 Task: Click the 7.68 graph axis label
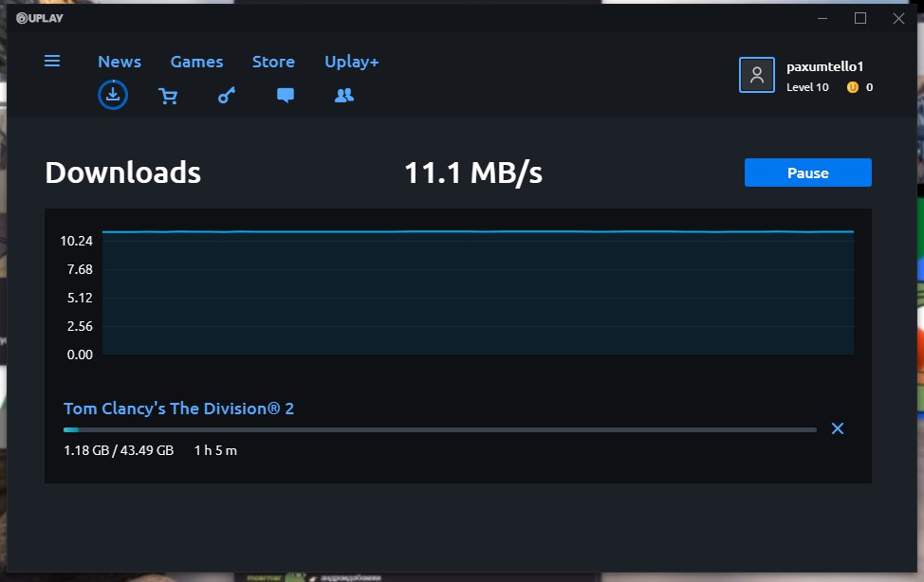(x=80, y=269)
